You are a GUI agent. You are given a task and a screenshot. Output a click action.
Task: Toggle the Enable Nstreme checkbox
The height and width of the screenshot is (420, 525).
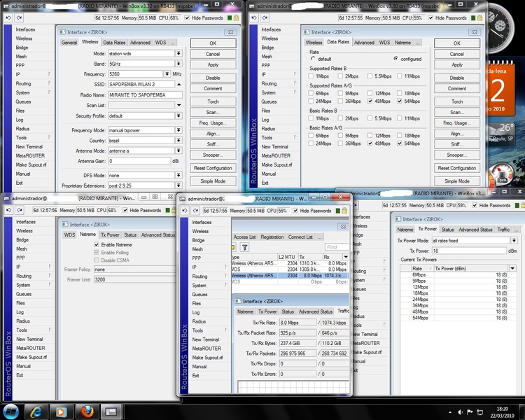[x=97, y=244]
